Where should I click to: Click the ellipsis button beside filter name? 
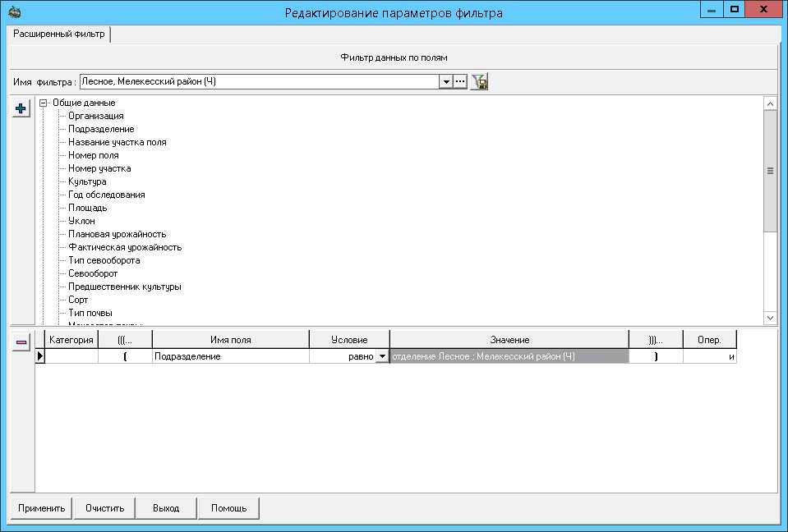460,81
